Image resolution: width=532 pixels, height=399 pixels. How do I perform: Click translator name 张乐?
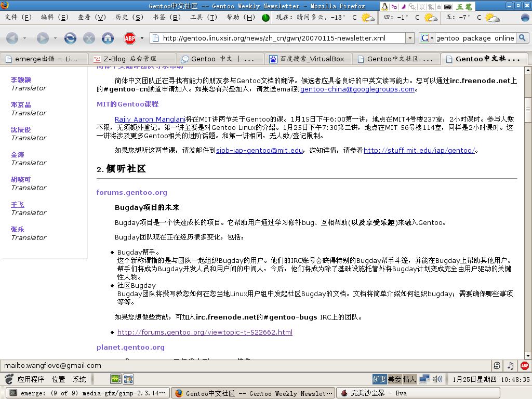click(18, 229)
